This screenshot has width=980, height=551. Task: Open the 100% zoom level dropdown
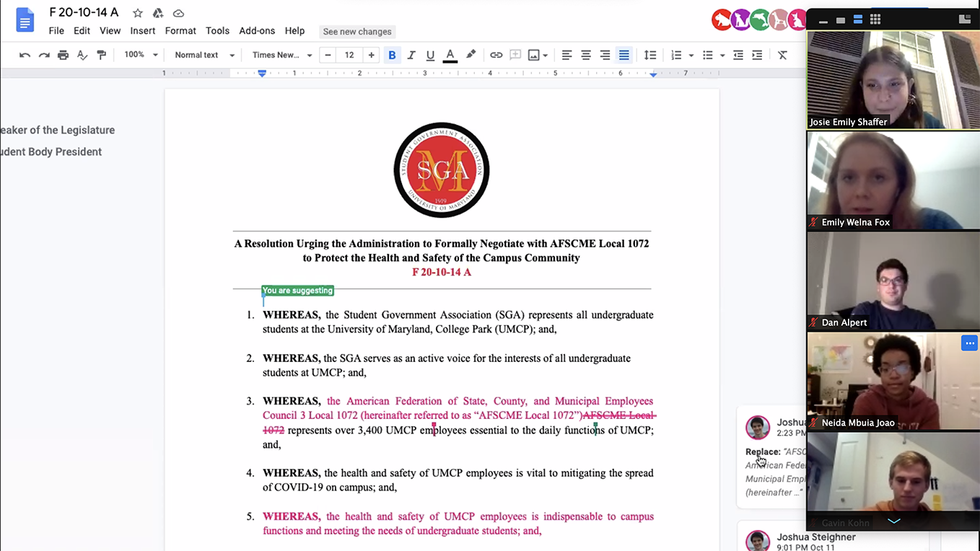click(141, 55)
